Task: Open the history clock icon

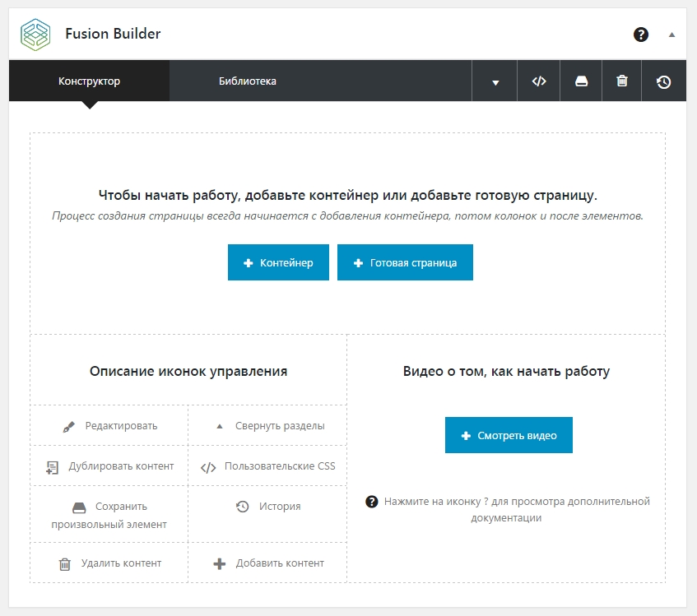Action: click(x=663, y=81)
